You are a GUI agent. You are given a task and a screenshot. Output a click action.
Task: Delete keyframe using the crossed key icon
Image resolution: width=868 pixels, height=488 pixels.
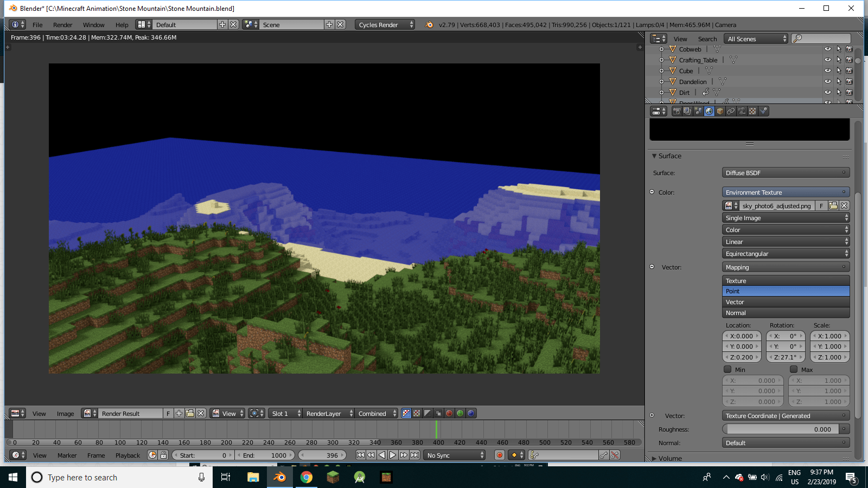(615, 455)
